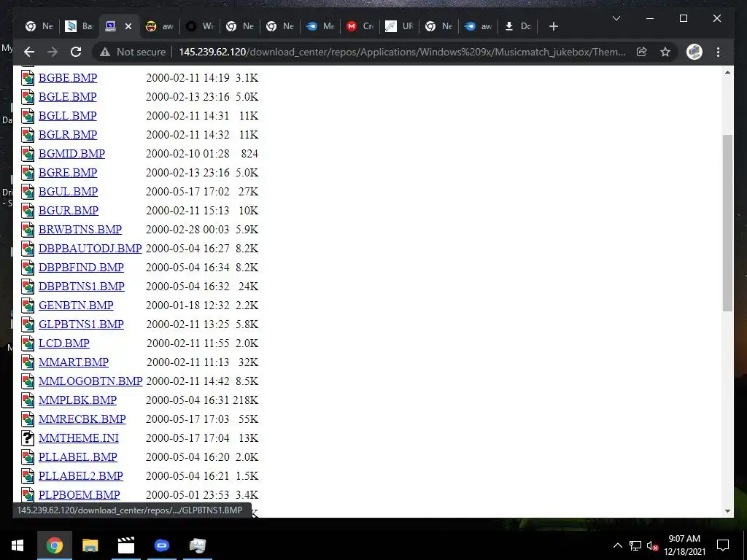Viewport: 747px width, 560px height.
Task: Click the scrollbar down arrow
Action: (727, 511)
